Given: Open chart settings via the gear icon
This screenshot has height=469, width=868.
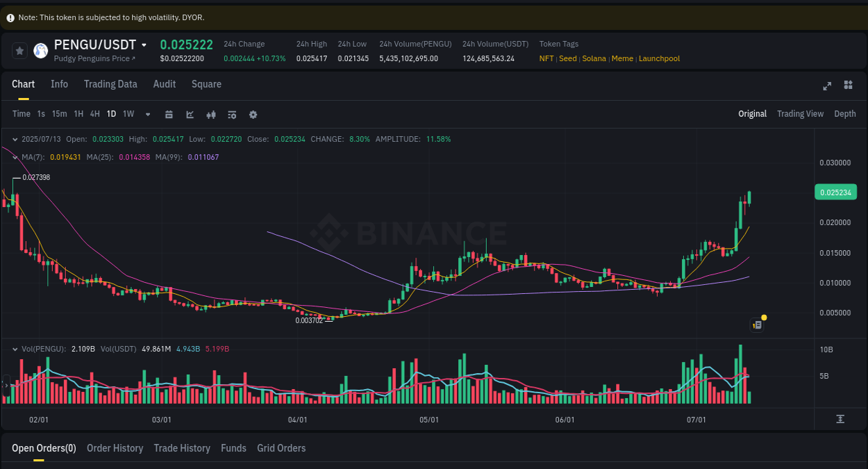Looking at the screenshot, I should [253, 114].
